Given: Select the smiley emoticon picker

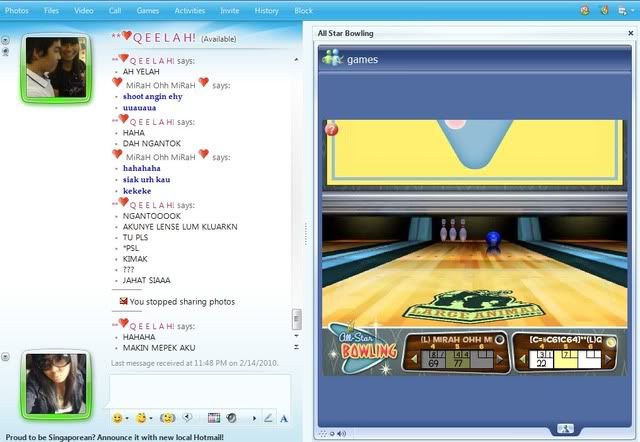Looking at the screenshot, I should pyautogui.click(x=118, y=418).
